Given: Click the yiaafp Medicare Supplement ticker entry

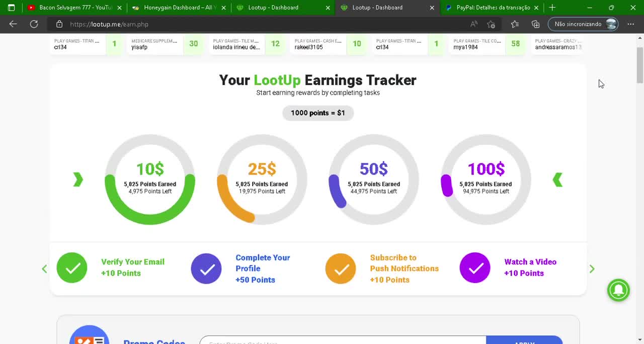Looking at the screenshot, I should [165, 44].
